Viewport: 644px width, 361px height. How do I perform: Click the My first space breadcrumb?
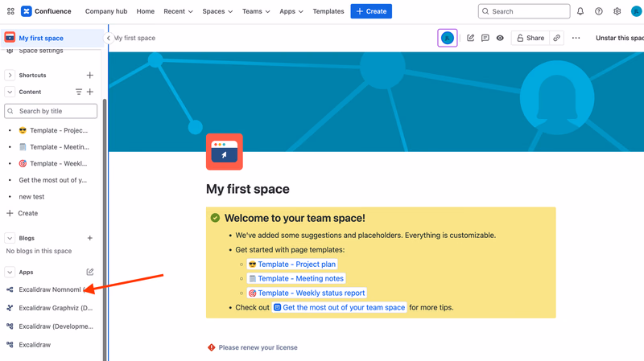[134, 38]
